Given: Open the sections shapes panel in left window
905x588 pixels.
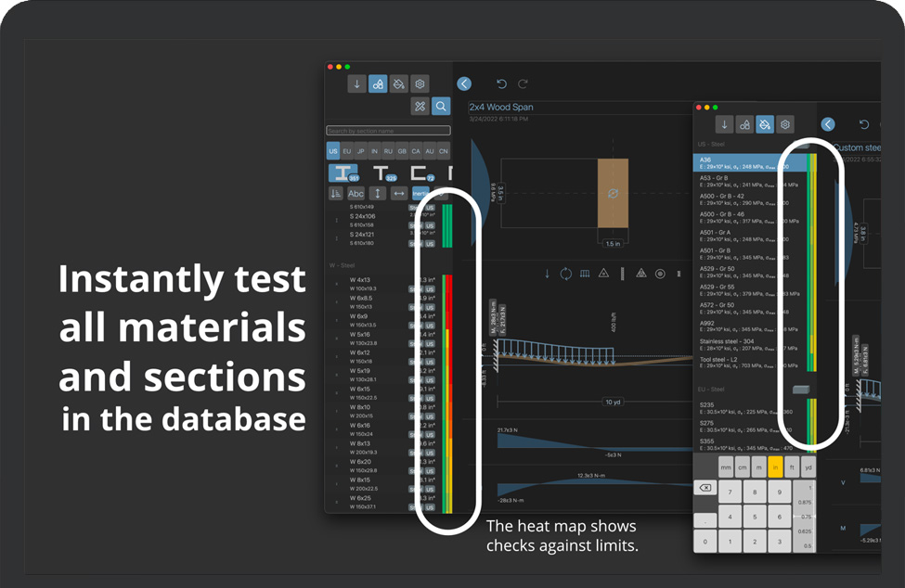Looking at the screenshot, I should pos(378,84).
